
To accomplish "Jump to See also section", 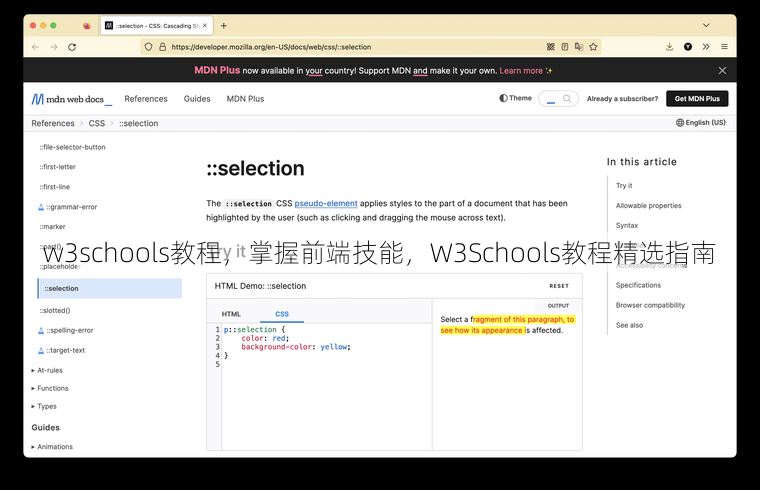I will click(629, 325).
